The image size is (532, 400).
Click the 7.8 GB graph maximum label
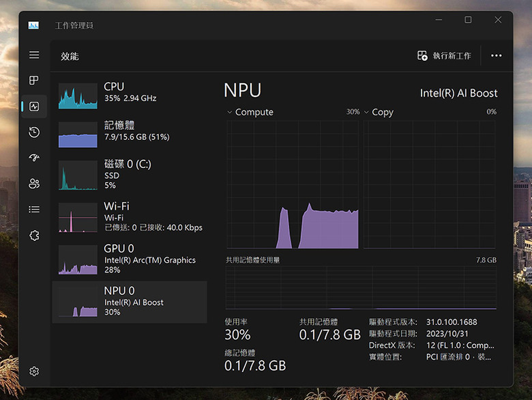486,260
